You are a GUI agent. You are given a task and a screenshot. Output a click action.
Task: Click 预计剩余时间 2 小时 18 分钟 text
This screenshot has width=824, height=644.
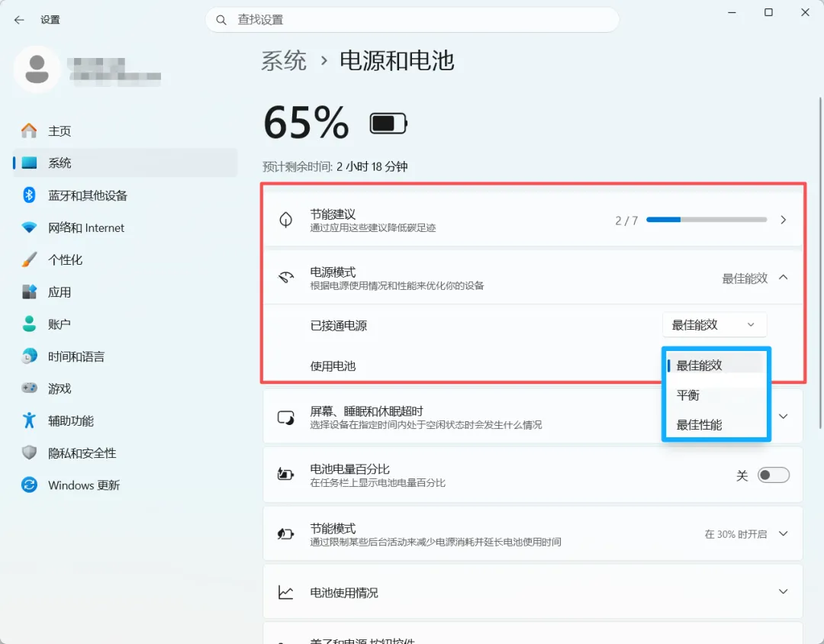pos(335,166)
